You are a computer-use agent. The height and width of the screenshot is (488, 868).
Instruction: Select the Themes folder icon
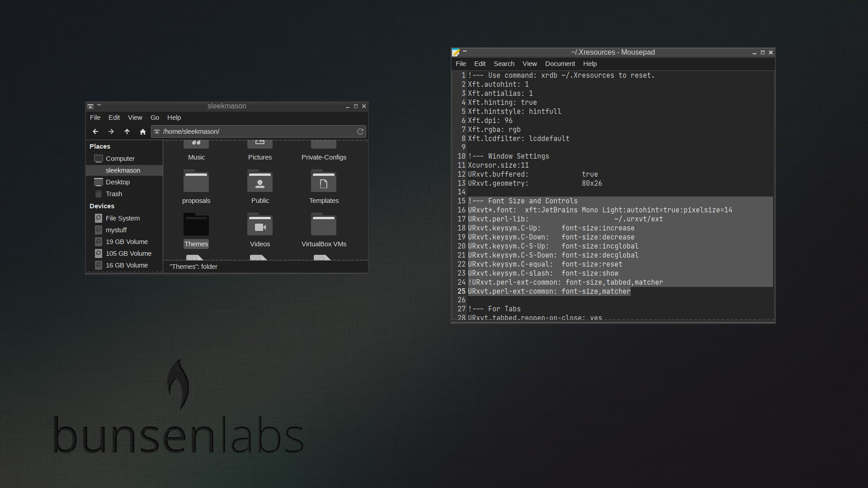196,225
